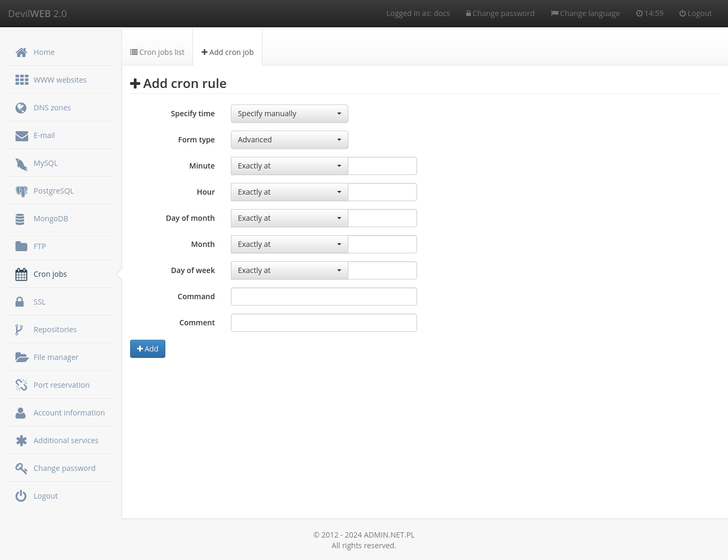
Task: Open the E-mail envelope icon
Action: click(21, 135)
